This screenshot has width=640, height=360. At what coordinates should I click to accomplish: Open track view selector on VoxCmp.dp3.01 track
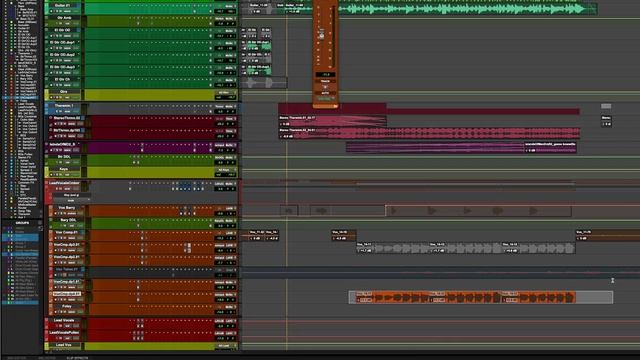click(x=71, y=263)
